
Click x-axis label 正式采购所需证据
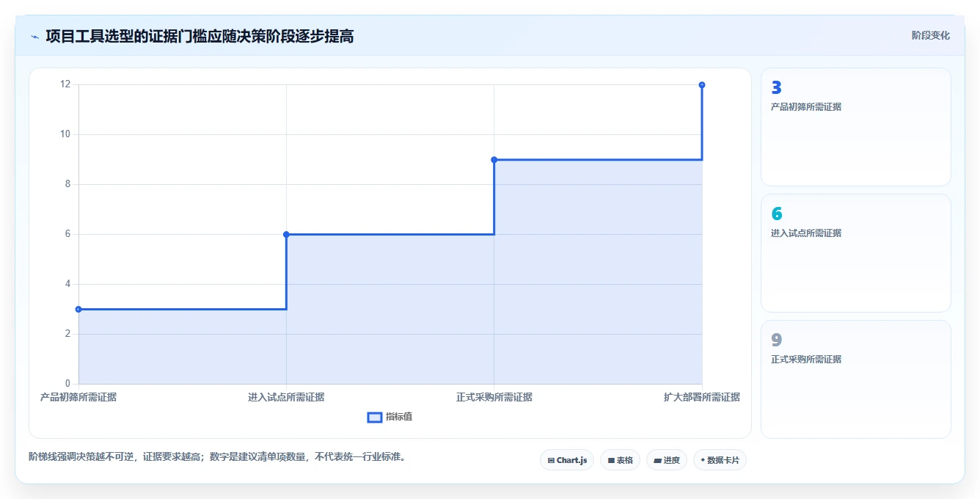tap(494, 397)
